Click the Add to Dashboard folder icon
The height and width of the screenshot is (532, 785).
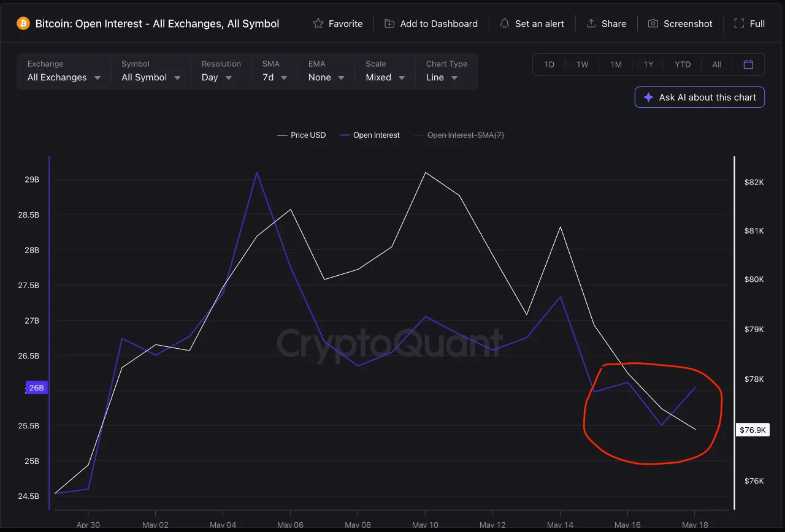[x=389, y=23]
